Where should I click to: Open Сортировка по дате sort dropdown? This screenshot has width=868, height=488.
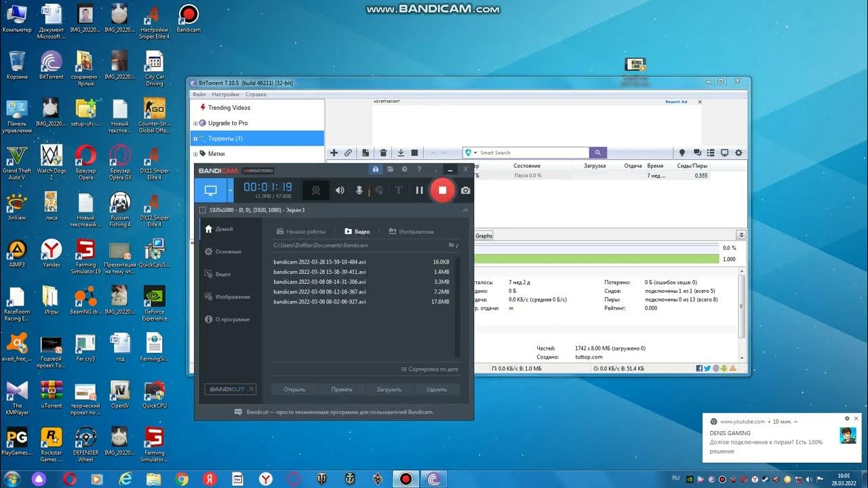click(x=429, y=369)
